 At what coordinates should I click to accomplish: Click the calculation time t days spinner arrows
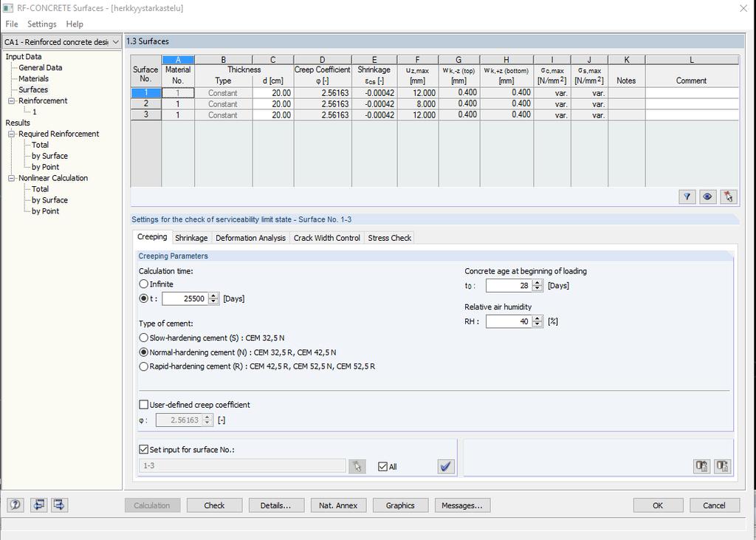point(213,298)
